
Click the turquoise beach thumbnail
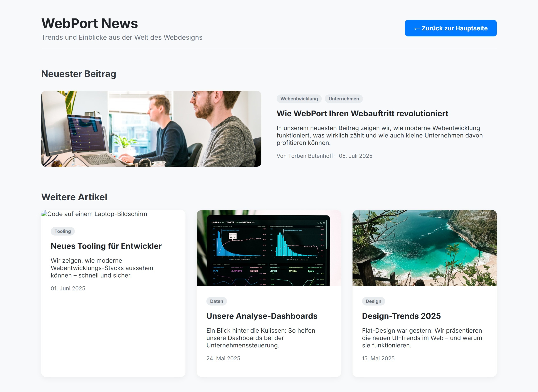click(424, 248)
